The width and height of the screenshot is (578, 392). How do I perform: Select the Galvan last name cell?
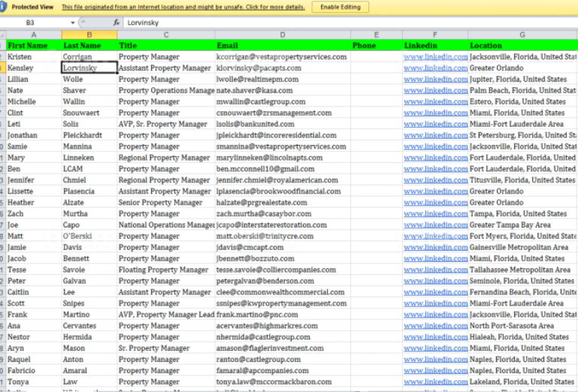(x=89, y=281)
